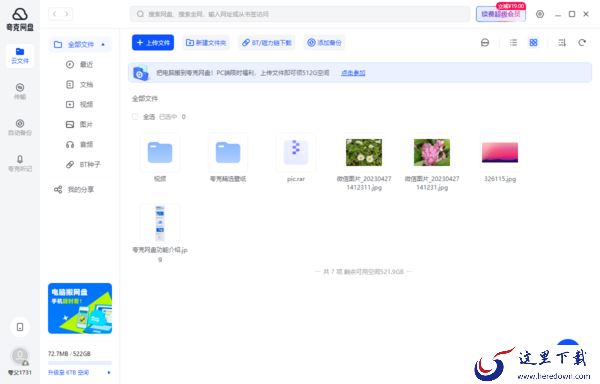Viewport: 600px width, 384px height.
Task: Open the sort options icon
Action: click(x=562, y=43)
